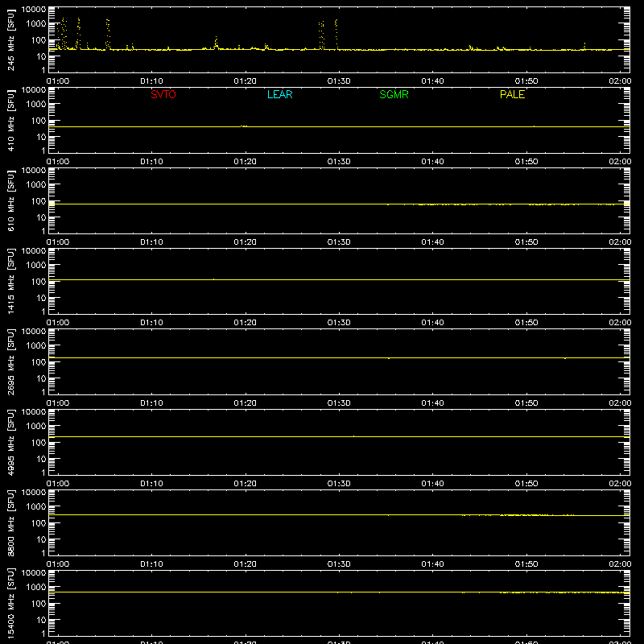The image size is (644, 644).
Task: Click the 01:50 tick label under the 610 MHz plot
Action: pos(526,242)
